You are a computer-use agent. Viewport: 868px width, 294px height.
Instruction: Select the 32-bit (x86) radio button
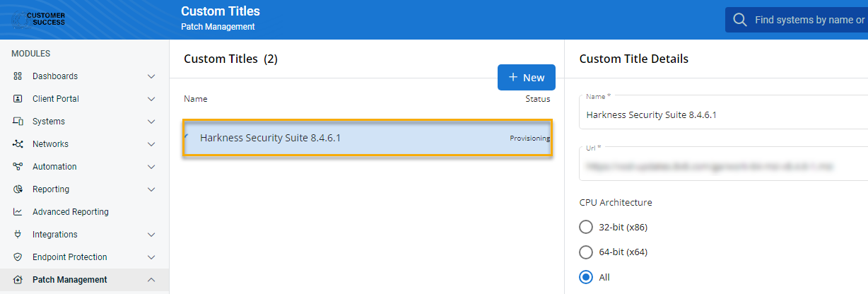[x=586, y=227]
